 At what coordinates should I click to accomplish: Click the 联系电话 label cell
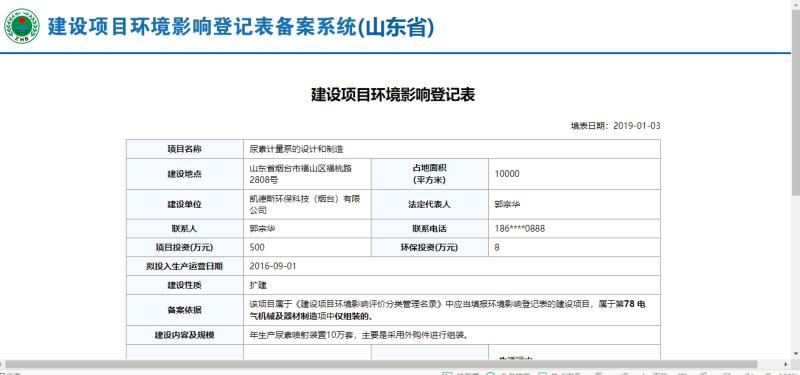click(x=430, y=229)
